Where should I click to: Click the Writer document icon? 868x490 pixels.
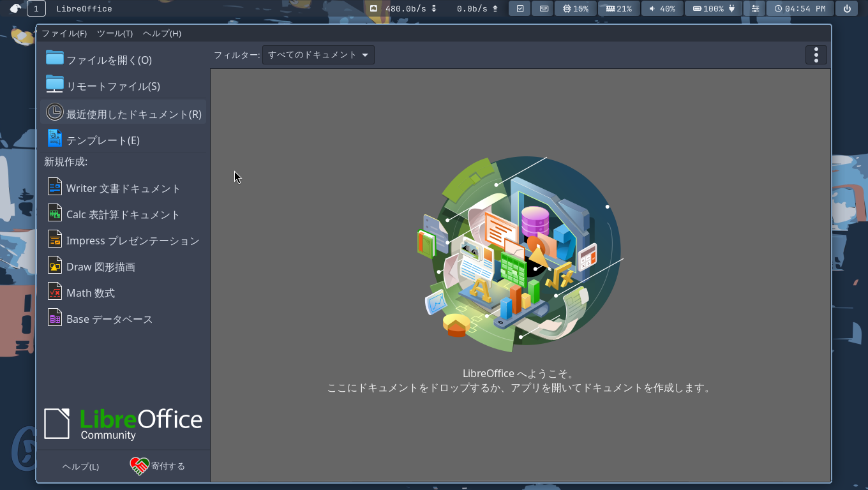55,187
